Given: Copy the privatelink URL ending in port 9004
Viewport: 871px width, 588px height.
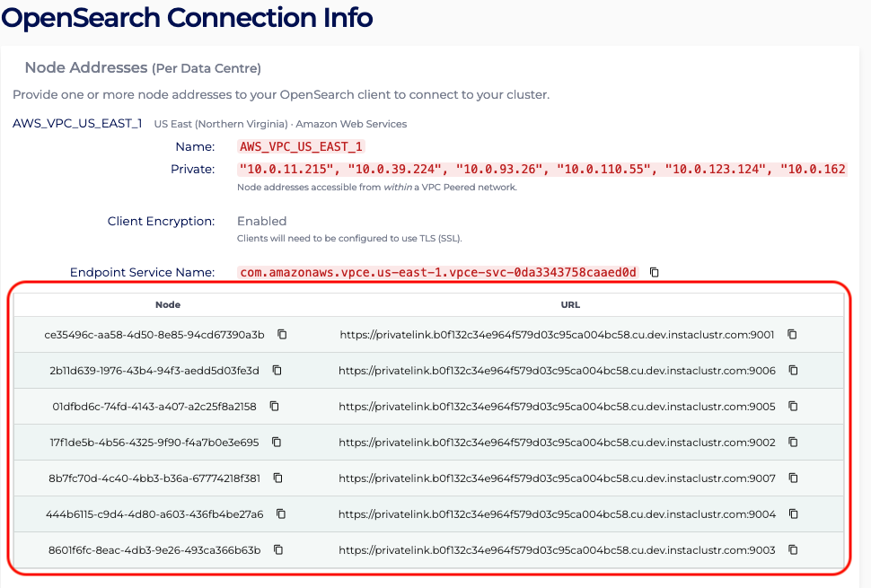Looking at the screenshot, I should [x=793, y=513].
